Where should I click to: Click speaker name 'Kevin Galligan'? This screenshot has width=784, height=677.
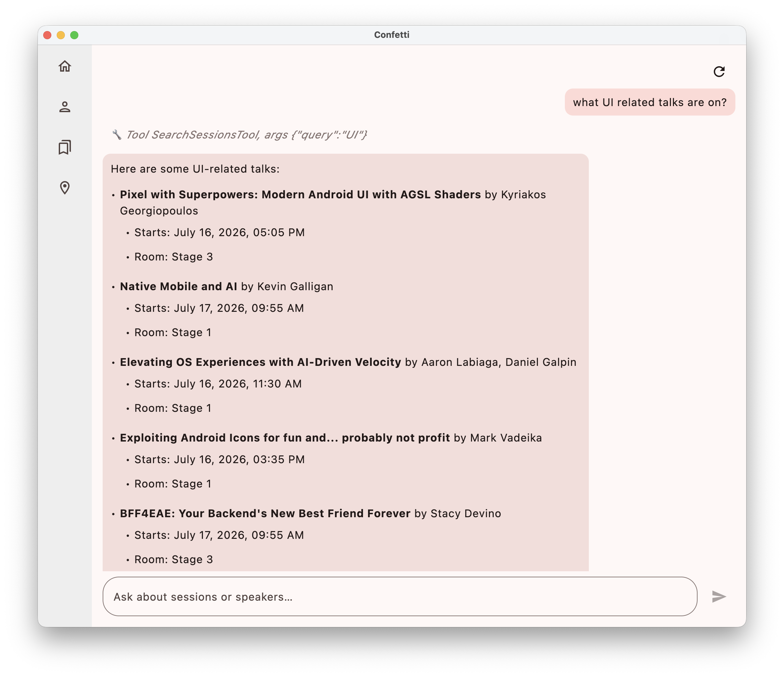point(295,286)
